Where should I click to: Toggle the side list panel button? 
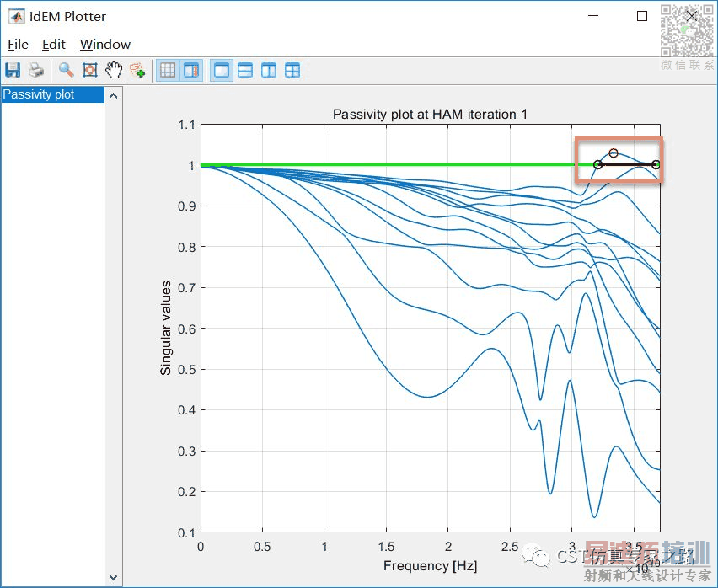(191, 71)
